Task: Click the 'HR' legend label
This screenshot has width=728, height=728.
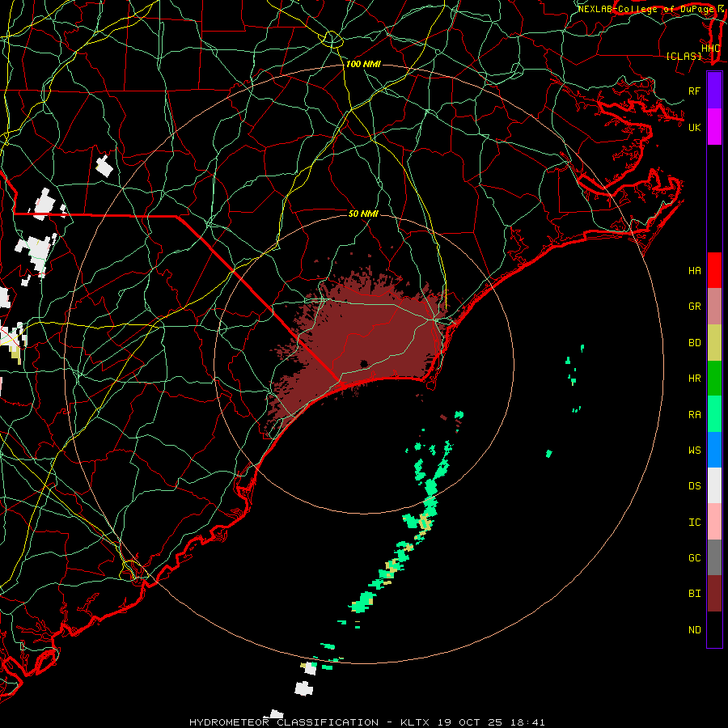Action: (694, 378)
